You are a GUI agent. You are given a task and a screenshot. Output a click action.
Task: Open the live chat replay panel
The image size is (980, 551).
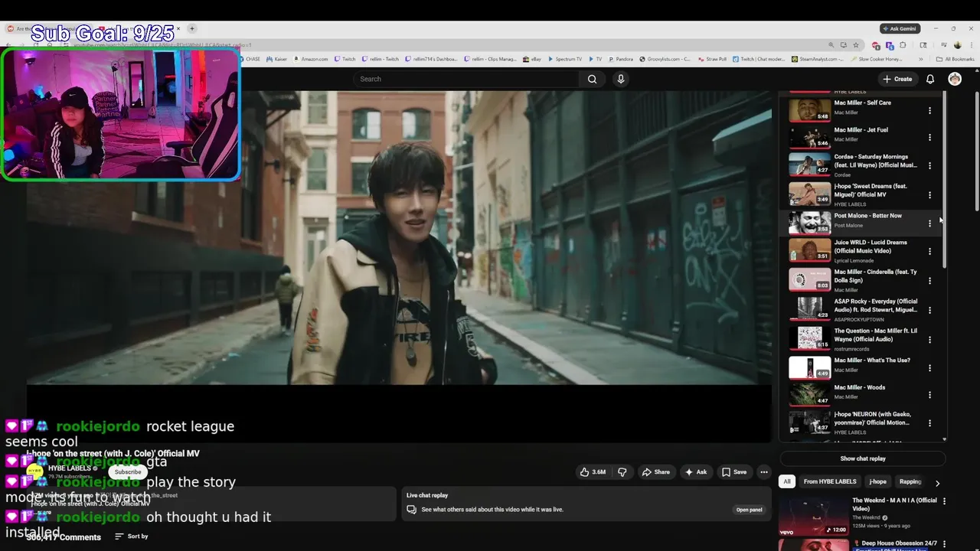click(x=749, y=510)
